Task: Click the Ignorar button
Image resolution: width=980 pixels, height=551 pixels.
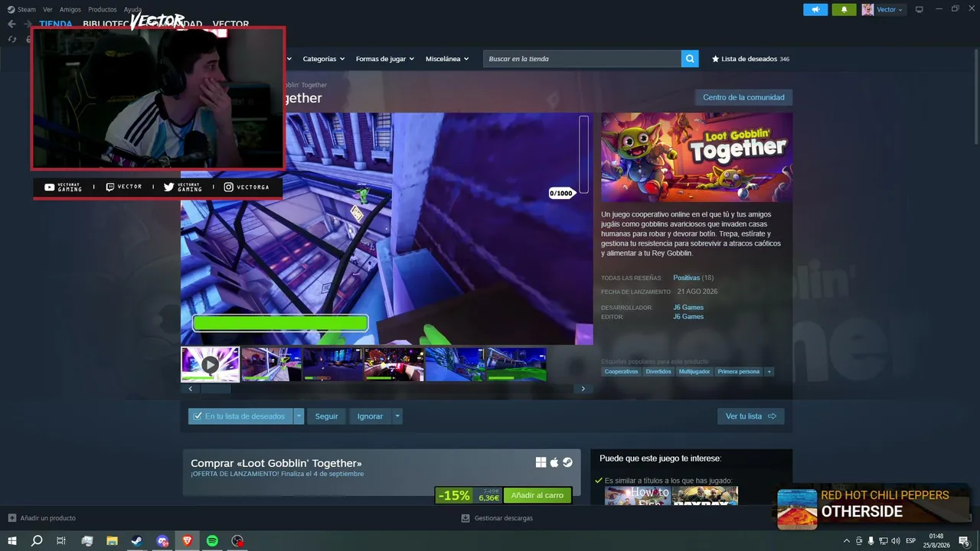Action: 370,416
